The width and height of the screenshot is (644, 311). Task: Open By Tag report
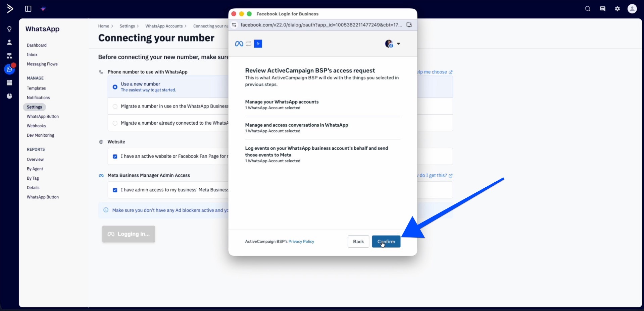(33, 178)
